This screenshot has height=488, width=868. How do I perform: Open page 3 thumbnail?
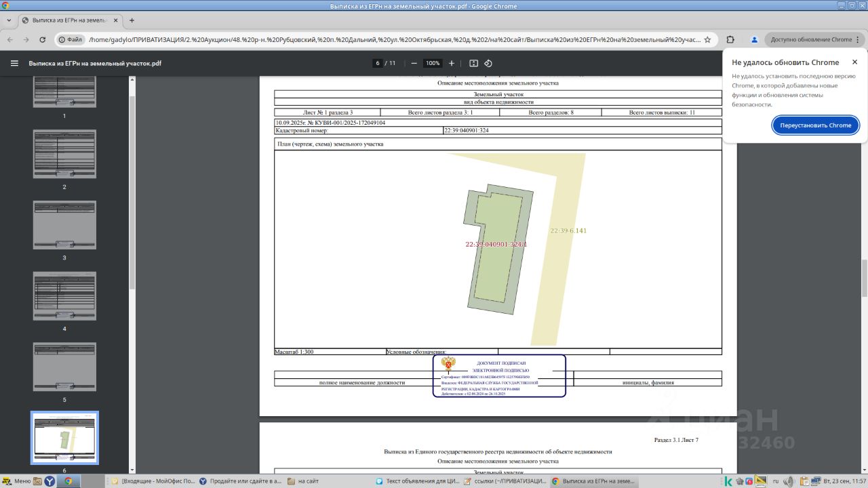coord(64,225)
